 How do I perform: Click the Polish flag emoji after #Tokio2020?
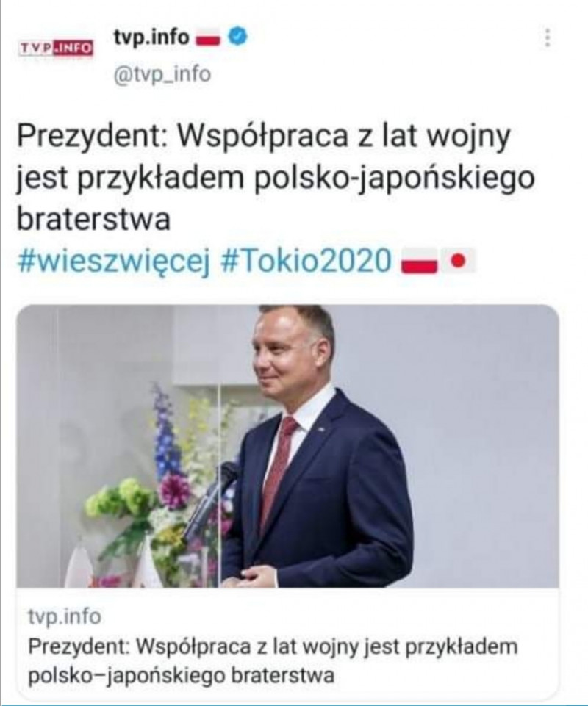coord(419,261)
